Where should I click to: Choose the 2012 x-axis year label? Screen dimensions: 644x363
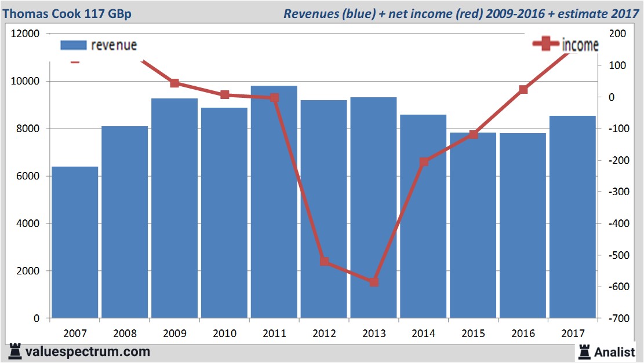point(324,333)
